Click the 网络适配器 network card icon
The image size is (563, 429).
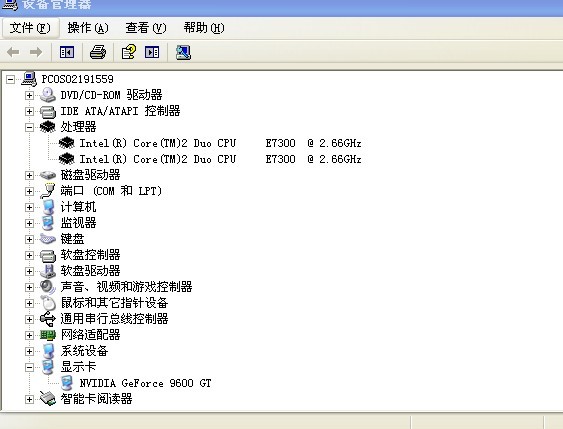click(x=48, y=335)
